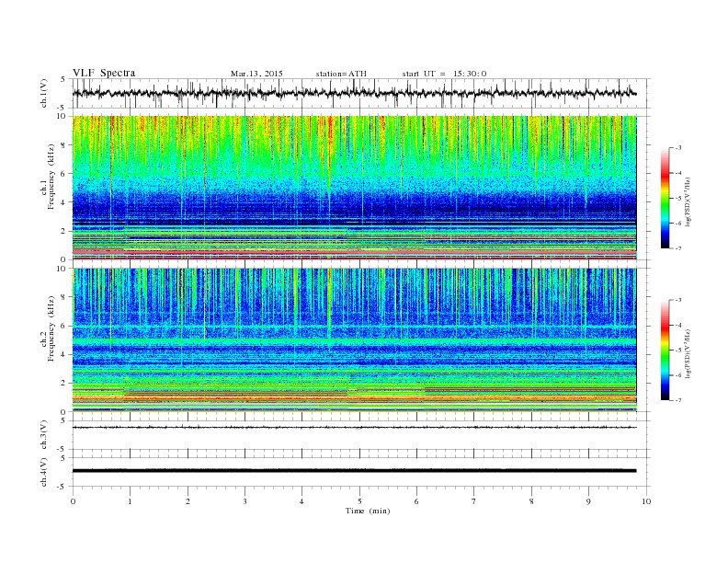Click time axis tick label "6"
The width and height of the screenshot is (728, 563).
click(x=416, y=501)
